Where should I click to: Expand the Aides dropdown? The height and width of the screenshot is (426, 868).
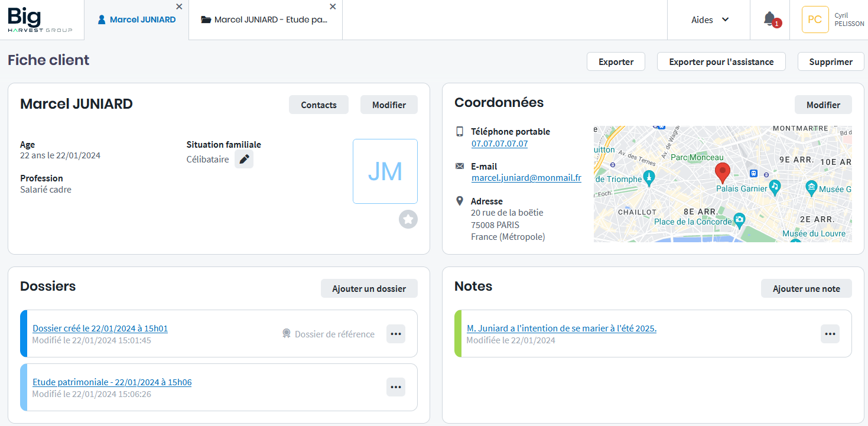click(710, 19)
